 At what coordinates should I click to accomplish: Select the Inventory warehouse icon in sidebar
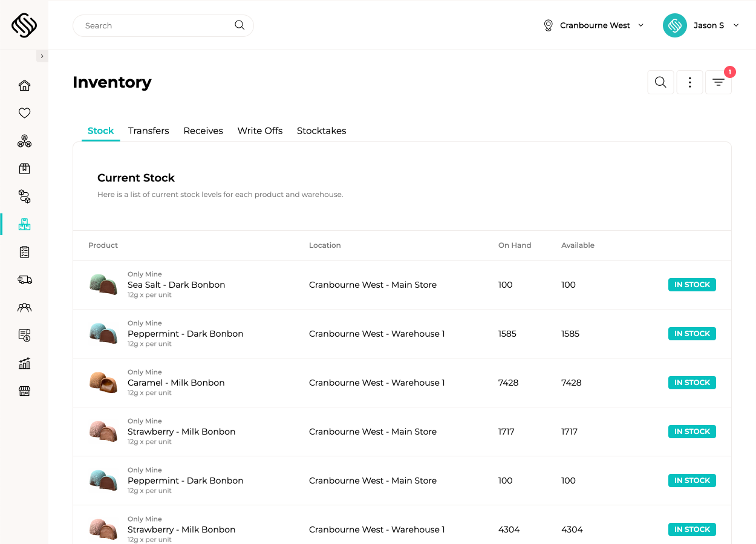[24, 224]
